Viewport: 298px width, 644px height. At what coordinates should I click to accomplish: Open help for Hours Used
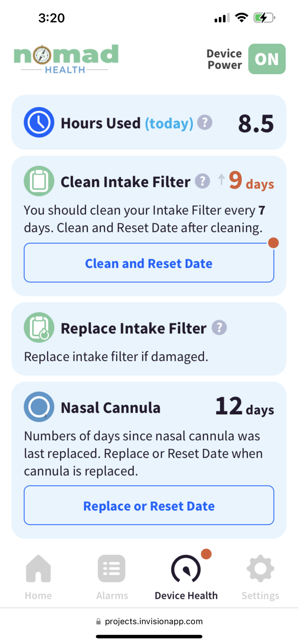[x=205, y=122]
